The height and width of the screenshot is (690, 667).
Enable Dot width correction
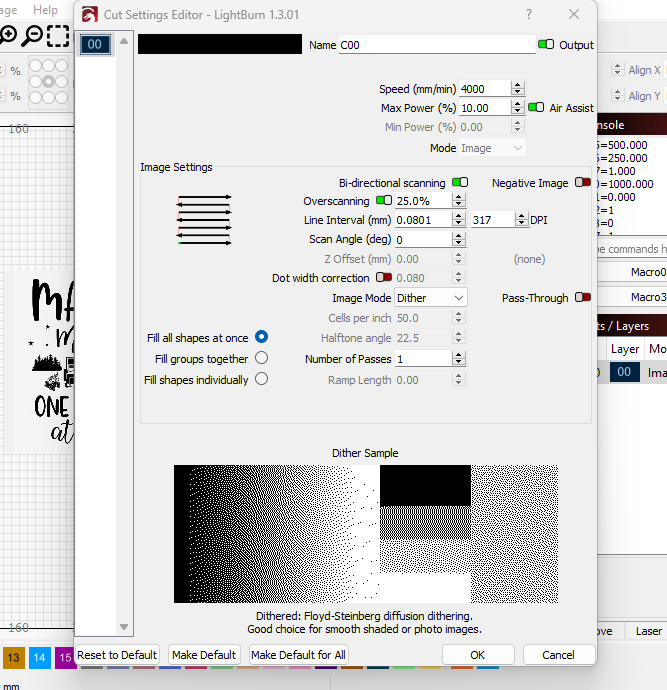384,278
